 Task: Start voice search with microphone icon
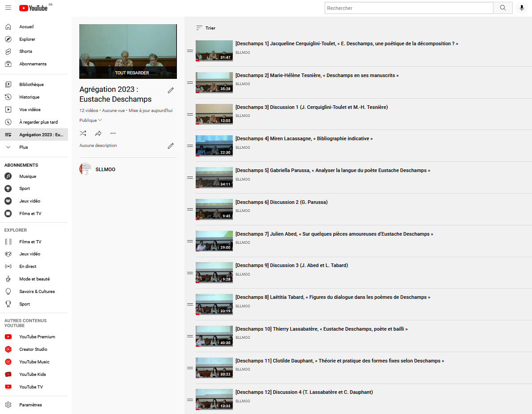[522, 8]
